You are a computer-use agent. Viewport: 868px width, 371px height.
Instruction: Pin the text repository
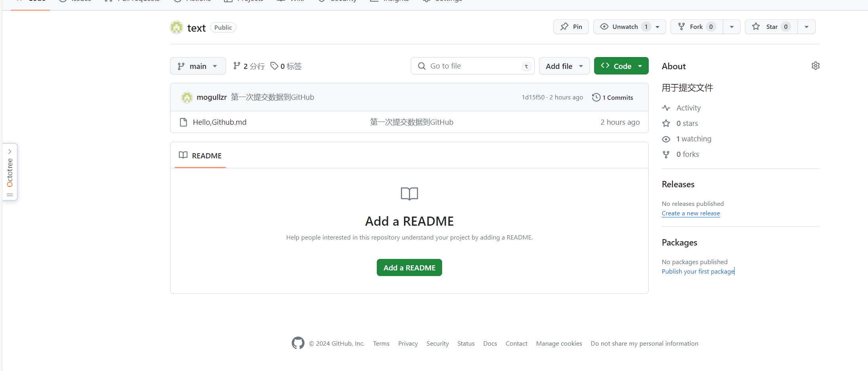tap(571, 27)
